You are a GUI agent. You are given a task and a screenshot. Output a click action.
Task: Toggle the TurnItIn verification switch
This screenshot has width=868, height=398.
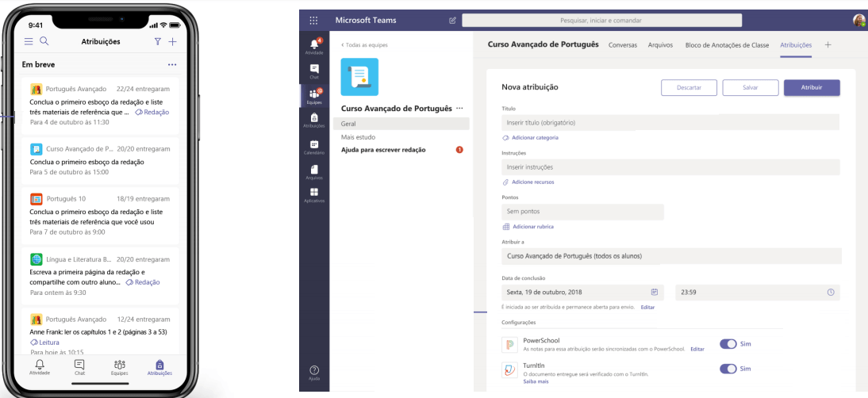point(728,369)
